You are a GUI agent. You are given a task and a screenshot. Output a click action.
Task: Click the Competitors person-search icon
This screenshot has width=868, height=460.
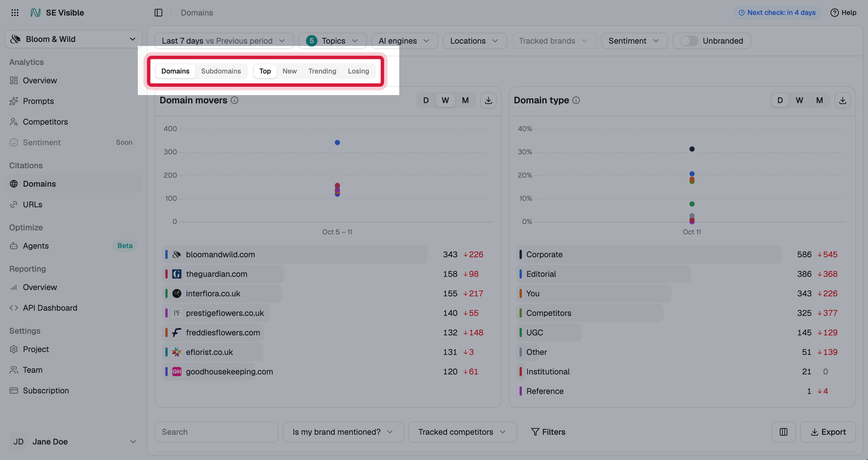pos(13,122)
